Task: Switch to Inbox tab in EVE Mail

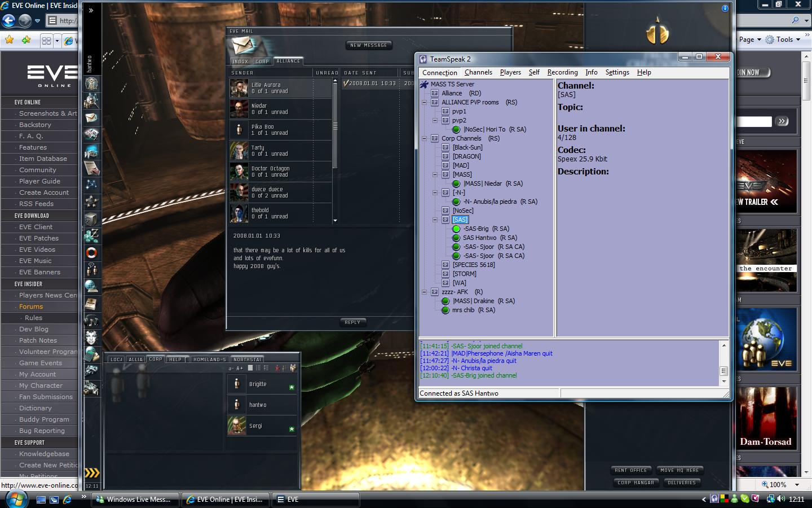Action: point(240,61)
